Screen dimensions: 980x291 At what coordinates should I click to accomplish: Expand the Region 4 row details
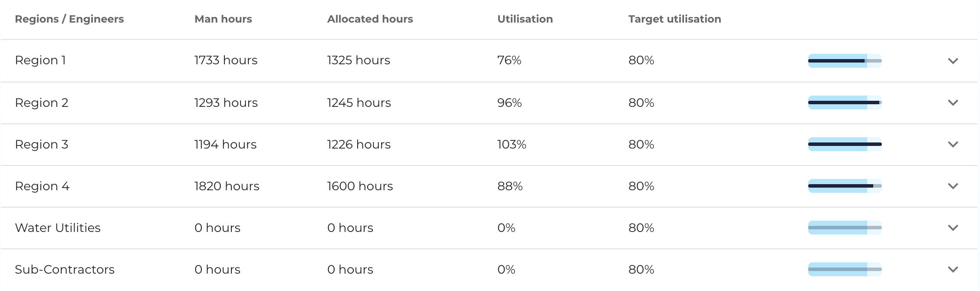click(953, 186)
